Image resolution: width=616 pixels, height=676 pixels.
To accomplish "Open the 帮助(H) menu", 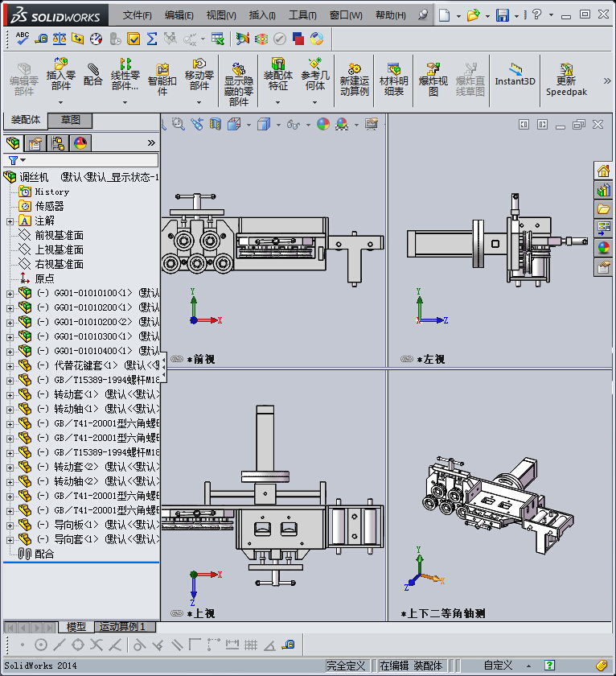I will pos(391,15).
